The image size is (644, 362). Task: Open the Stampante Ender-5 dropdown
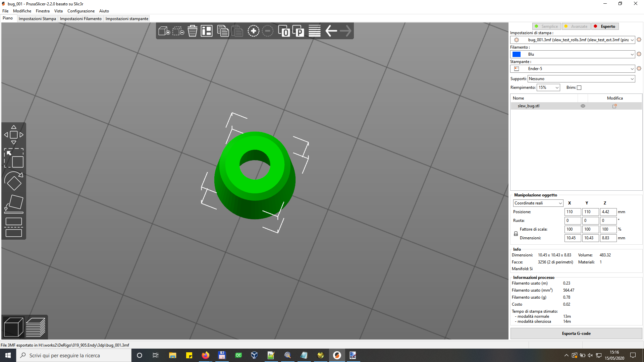(573, 69)
